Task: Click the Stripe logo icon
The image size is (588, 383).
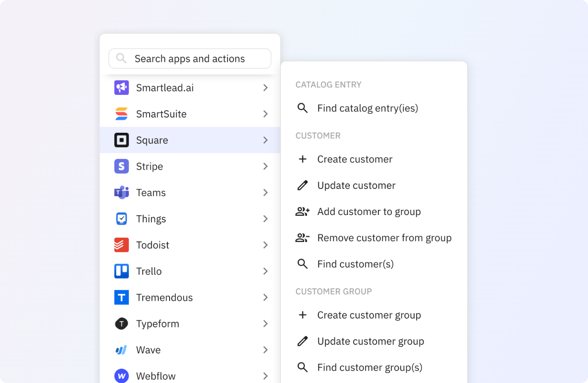Action: (121, 166)
